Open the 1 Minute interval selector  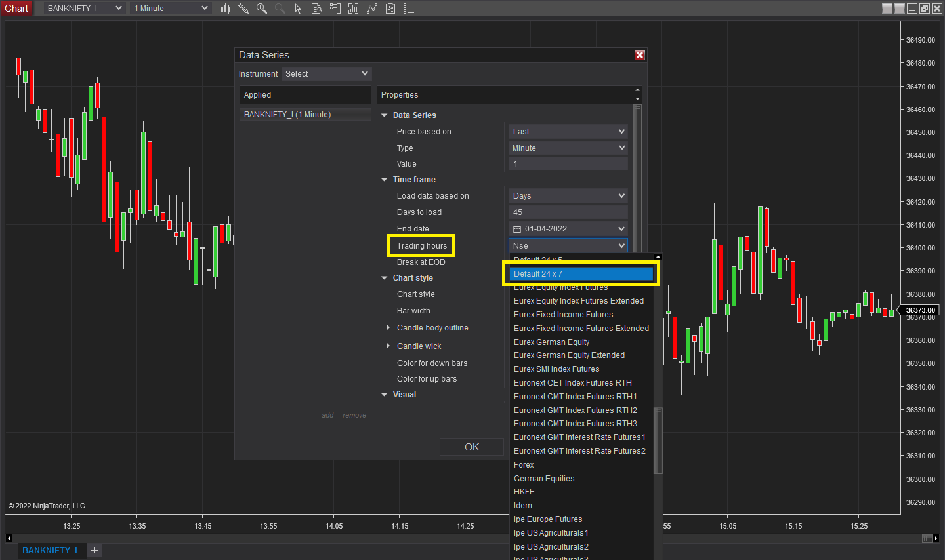[171, 9]
